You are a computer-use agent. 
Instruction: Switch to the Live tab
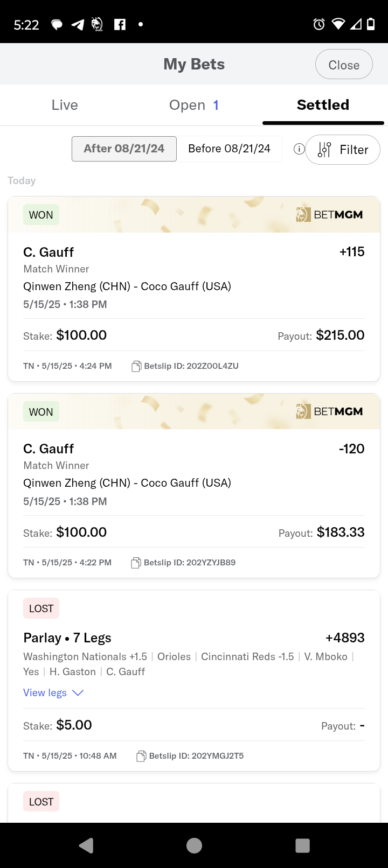(65, 105)
